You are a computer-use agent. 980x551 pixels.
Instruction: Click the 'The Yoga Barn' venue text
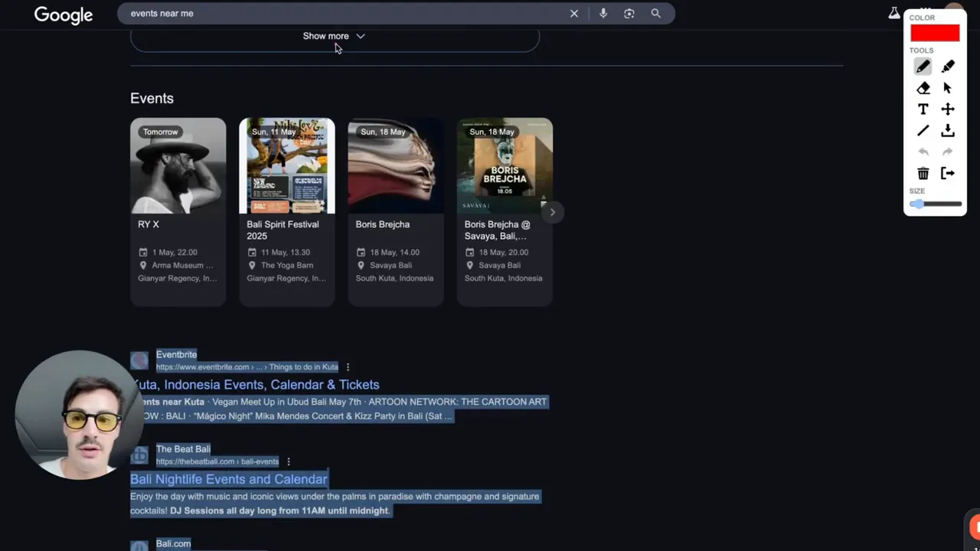[287, 266]
